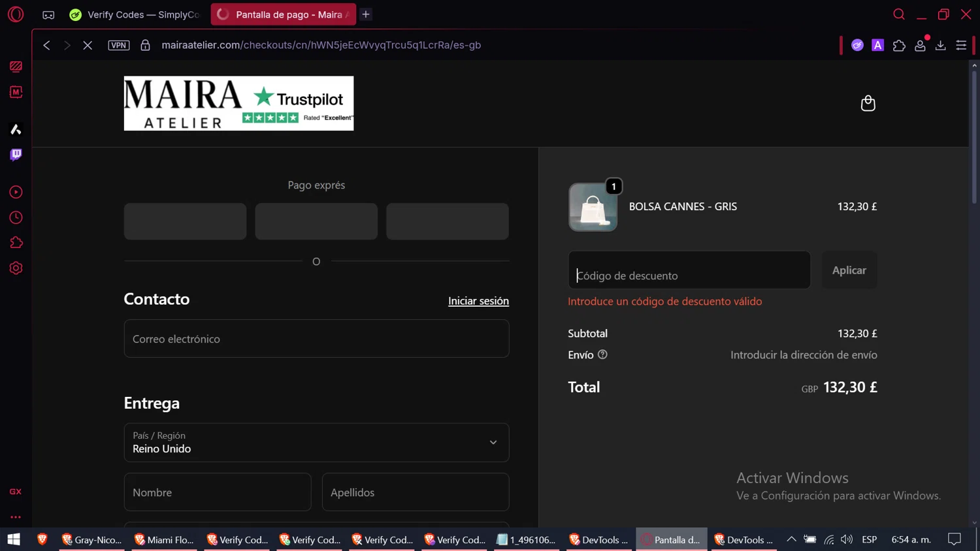This screenshot has width=980, height=551.
Task: Click the middle express payment button
Action: click(x=316, y=221)
